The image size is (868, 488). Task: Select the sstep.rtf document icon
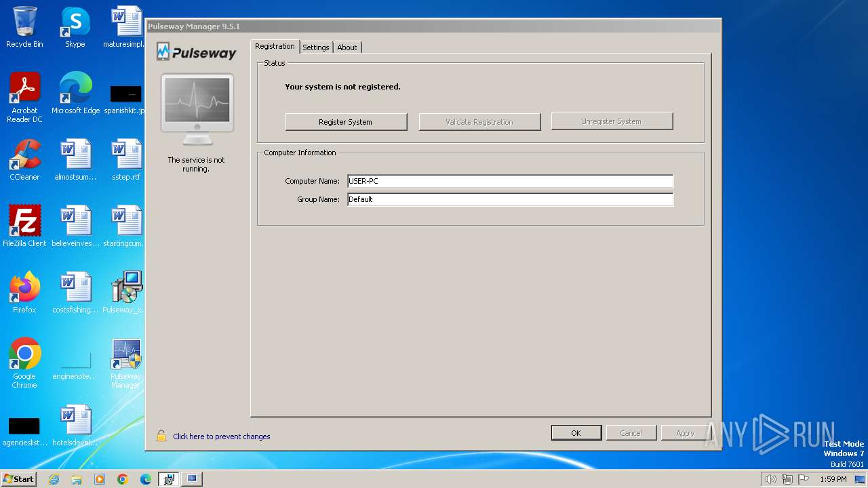126,160
